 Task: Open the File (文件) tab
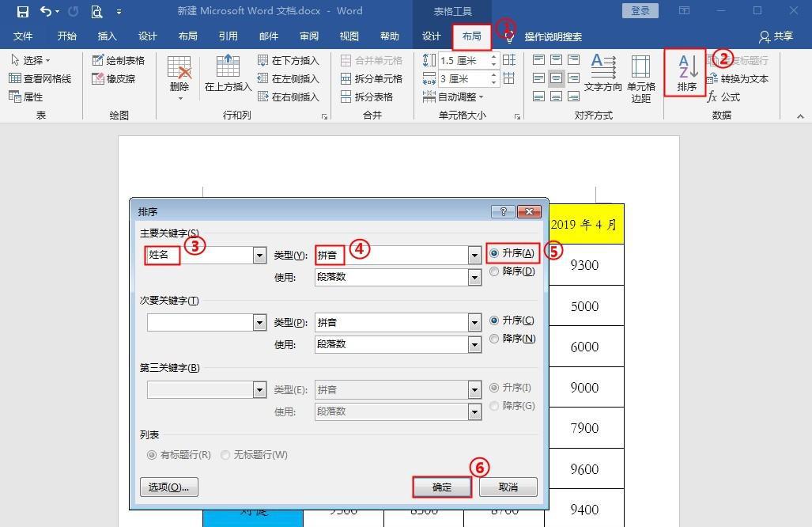(x=23, y=36)
